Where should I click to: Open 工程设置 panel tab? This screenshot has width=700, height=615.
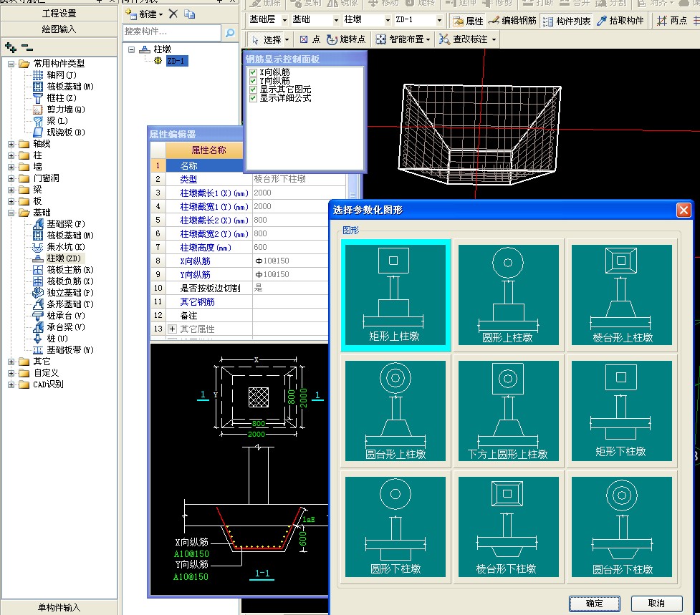59,14
